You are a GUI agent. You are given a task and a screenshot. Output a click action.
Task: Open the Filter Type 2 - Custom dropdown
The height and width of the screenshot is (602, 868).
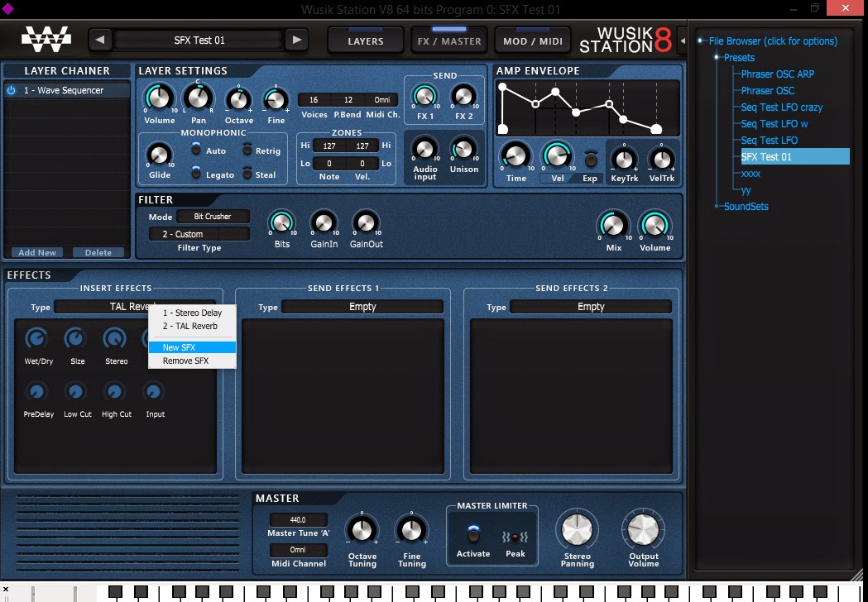(199, 234)
